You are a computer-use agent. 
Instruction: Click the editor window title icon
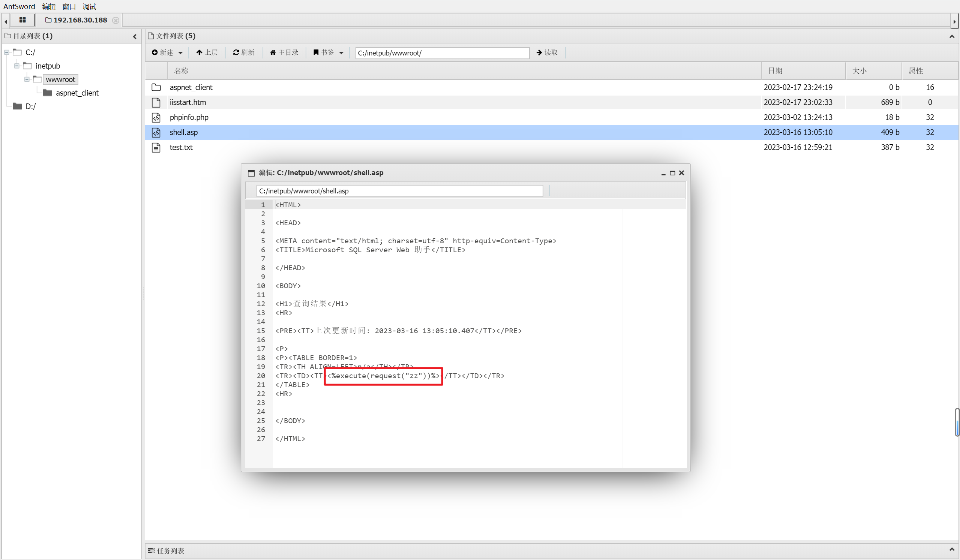coord(251,173)
